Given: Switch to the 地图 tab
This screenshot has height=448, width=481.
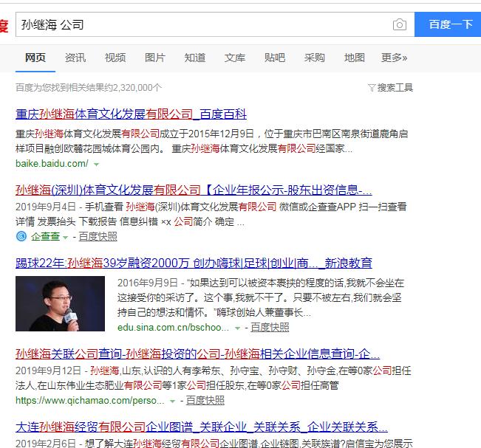Looking at the screenshot, I should coord(355,58).
